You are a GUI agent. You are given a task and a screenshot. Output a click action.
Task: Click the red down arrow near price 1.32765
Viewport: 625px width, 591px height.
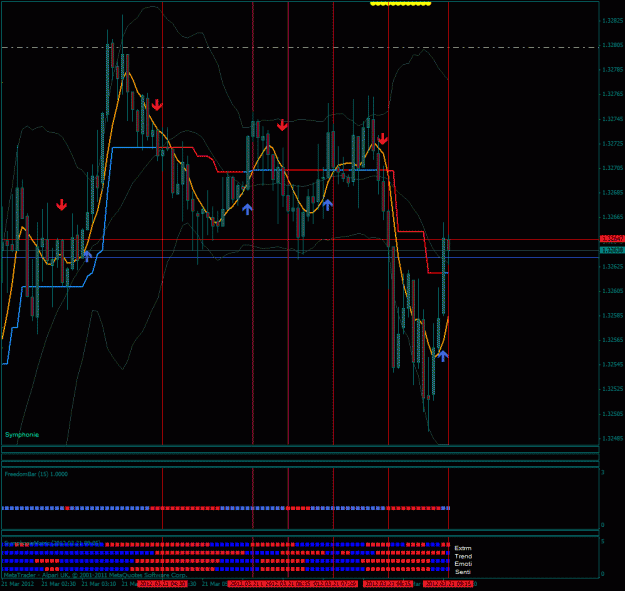[x=157, y=105]
